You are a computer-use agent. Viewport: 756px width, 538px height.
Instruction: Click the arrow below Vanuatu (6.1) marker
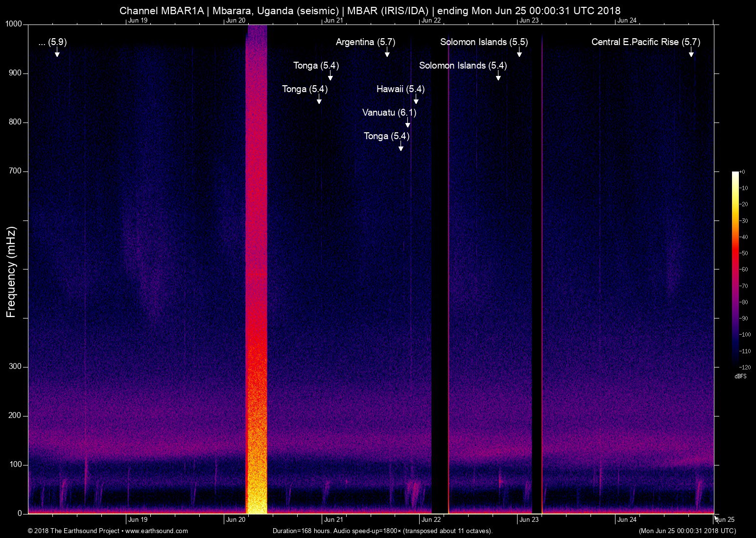pyautogui.click(x=408, y=122)
